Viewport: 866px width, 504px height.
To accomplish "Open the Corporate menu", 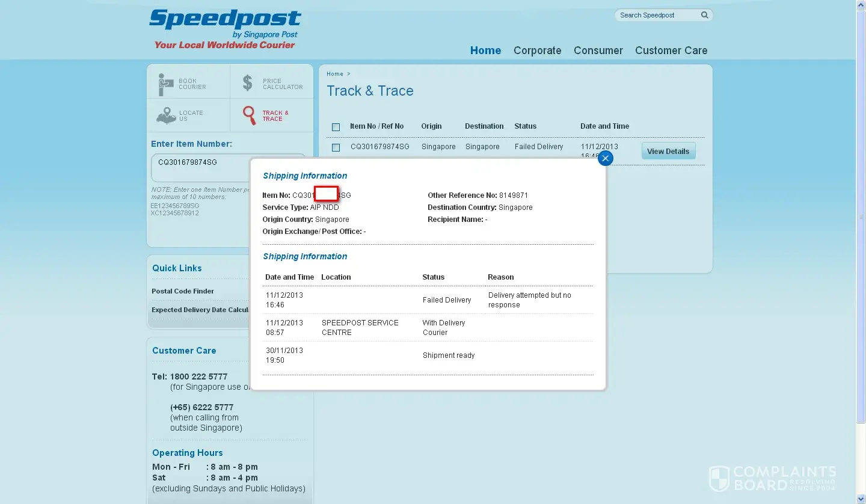I will coord(537,51).
